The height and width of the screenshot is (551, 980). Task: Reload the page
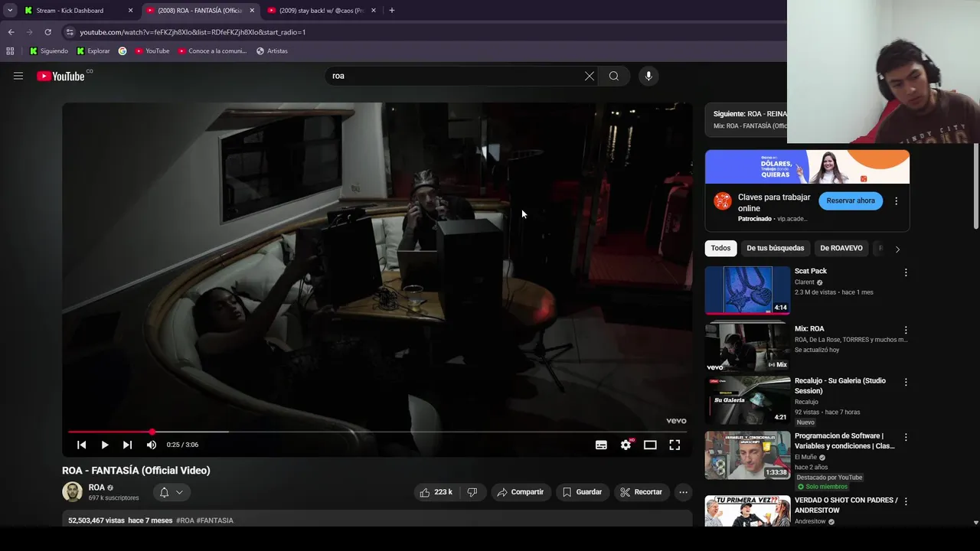click(x=47, y=32)
